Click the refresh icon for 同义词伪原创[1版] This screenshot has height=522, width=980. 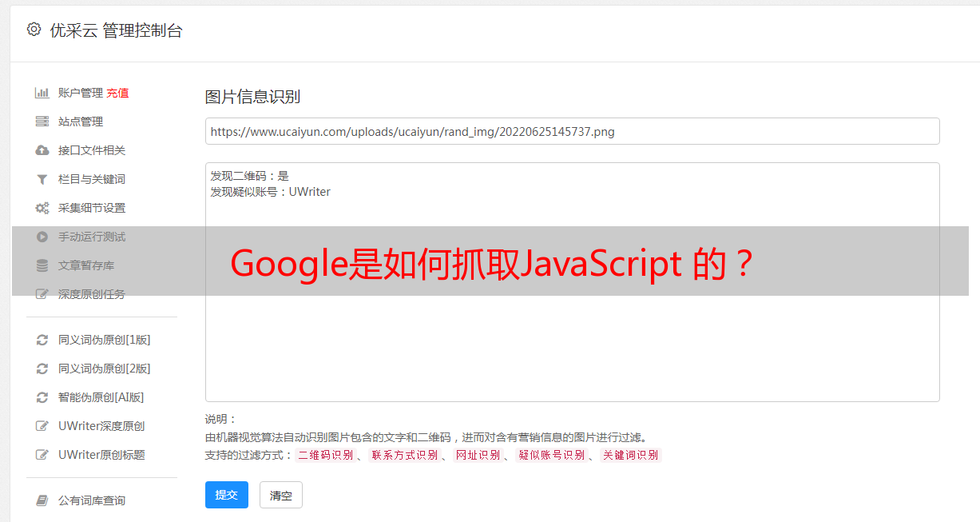pos(42,340)
